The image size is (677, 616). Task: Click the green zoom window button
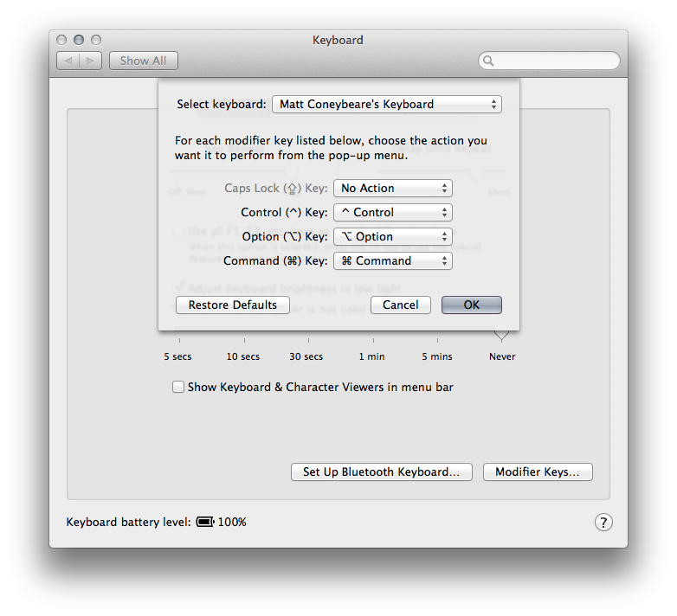pos(96,40)
